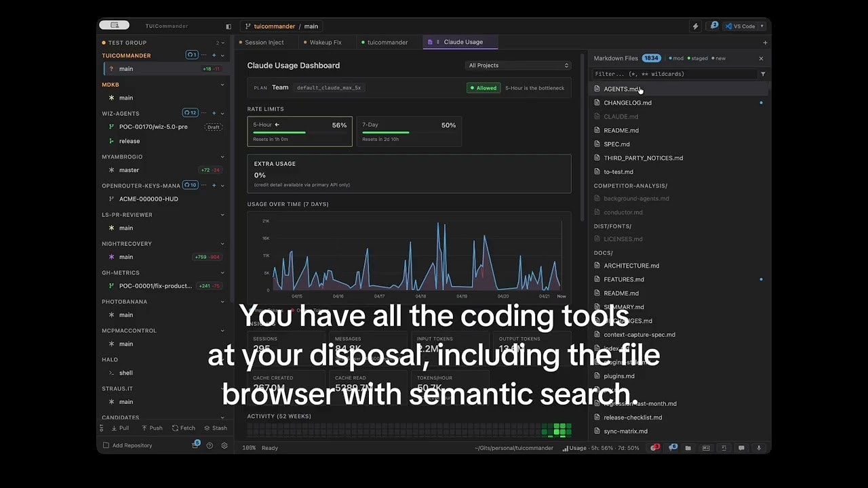Select the 7-Day rate limit card

coord(409,131)
